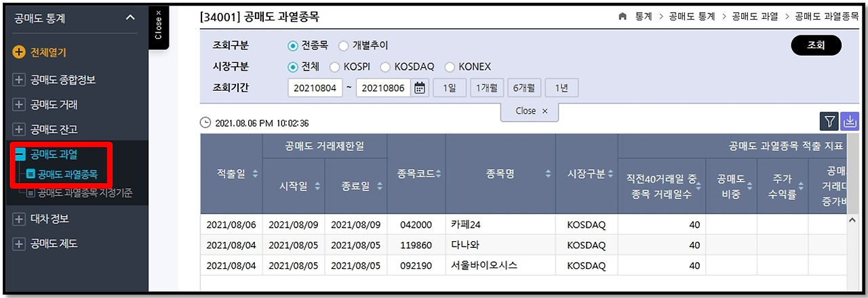The height and width of the screenshot is (298, 868).
Task: Click 공매도 통계 breadcrumb link
Action: pyautogui.click(x=692, y=16)
